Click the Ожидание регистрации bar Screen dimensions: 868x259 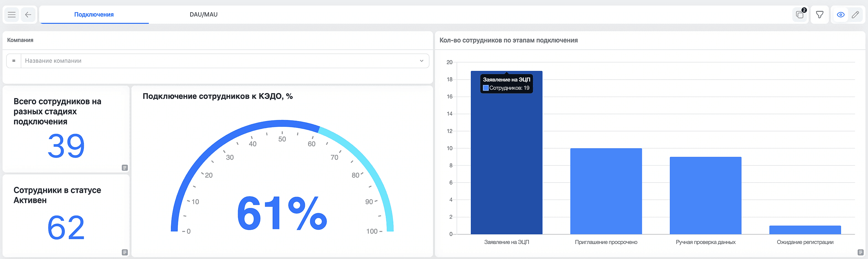coord(805,230)
